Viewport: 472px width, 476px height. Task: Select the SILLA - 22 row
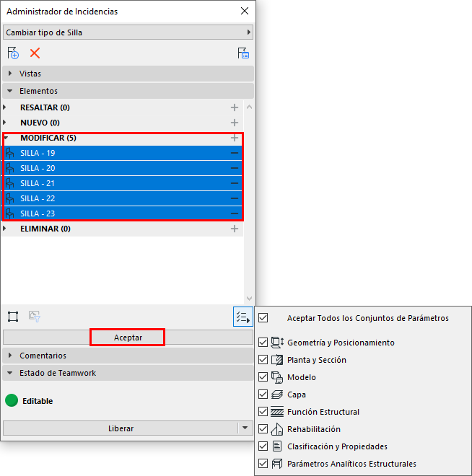tap(123, 198)
